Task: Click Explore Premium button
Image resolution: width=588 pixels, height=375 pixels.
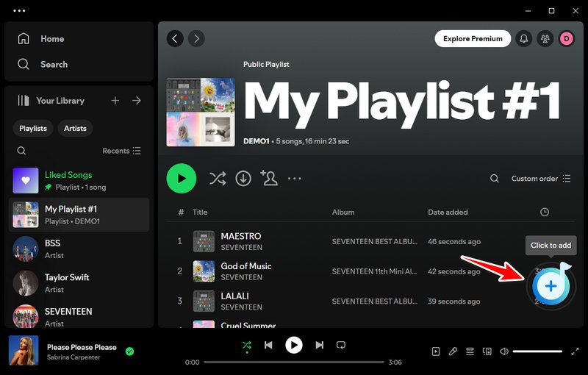Action: [x=473, y=39]
